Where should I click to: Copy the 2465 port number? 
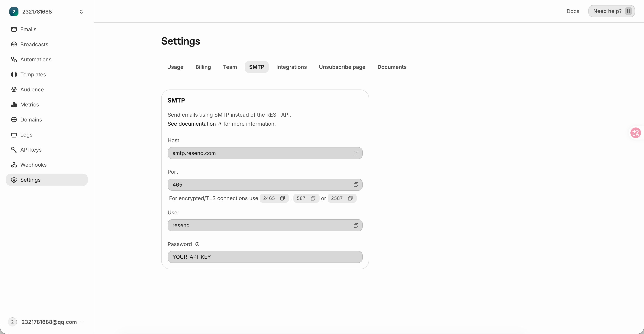(x=282, y=198)
